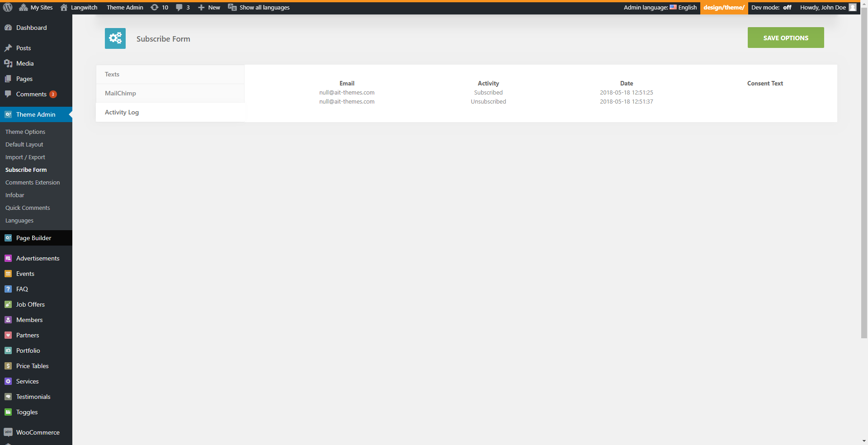Click the Date column header
Viewport: 868px width, 445px height.
[x=627, y=83]
